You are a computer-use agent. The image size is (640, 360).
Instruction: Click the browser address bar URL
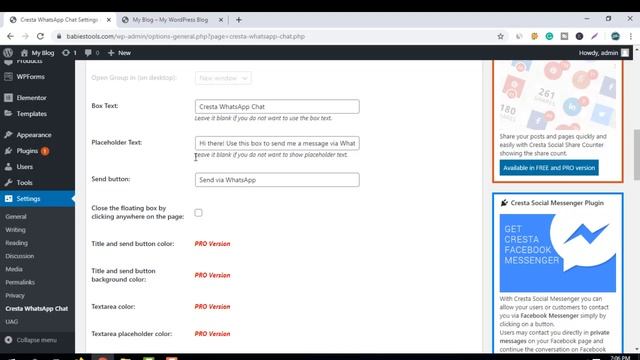[186, 36]
